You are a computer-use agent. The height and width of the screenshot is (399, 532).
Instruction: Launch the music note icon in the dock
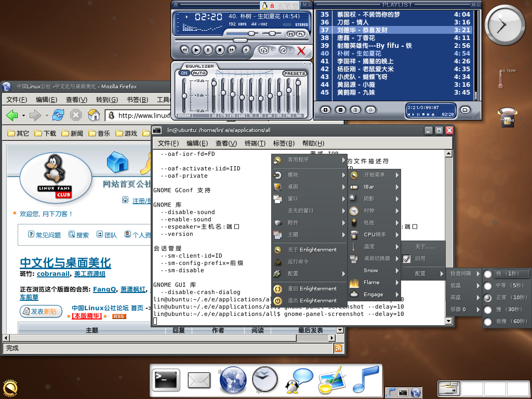[366, 379]
